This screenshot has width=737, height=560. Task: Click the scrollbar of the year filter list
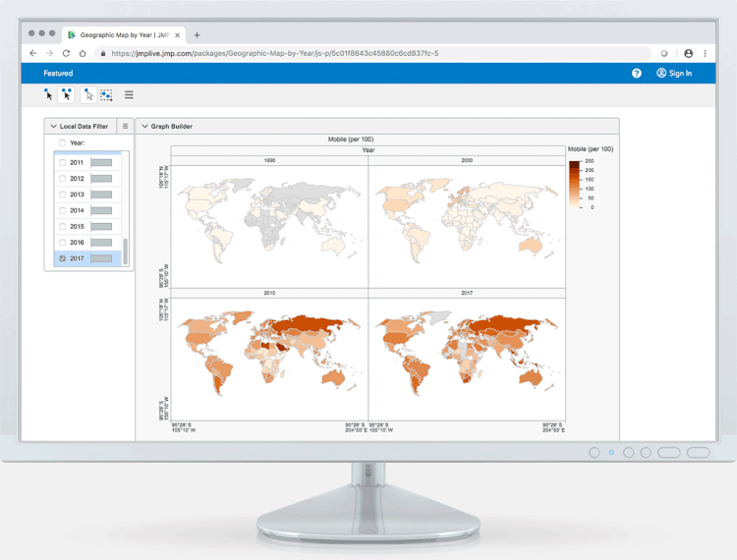[125, 252]
